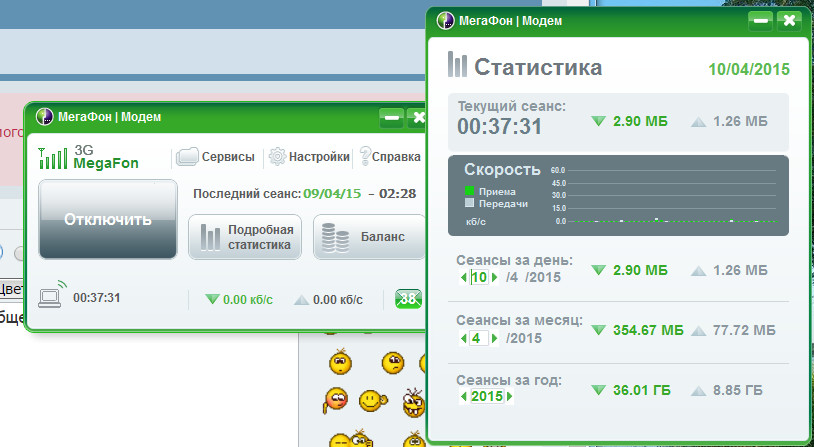This screenshot has width=814, height=447.
Task: Click the MegaFon logo in modem title bar
Action: pos(43,117)
